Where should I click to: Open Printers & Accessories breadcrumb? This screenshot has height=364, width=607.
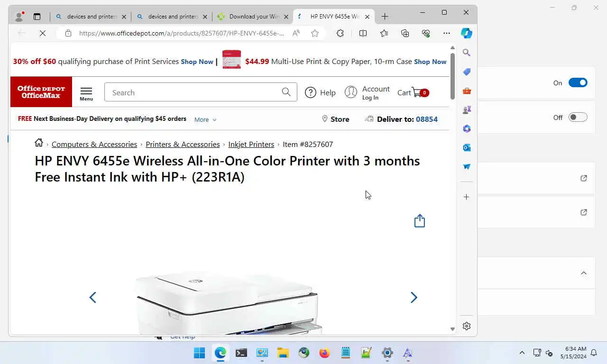183,144
